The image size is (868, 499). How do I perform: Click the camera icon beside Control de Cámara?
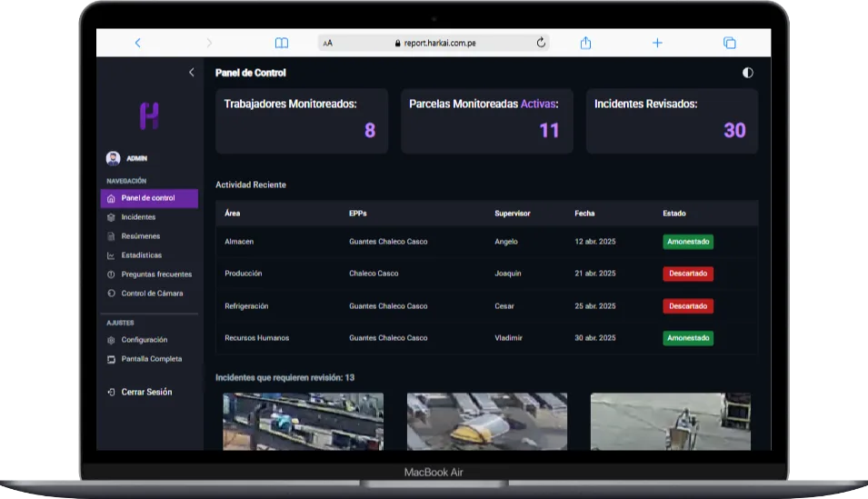(x=111, y=294)
